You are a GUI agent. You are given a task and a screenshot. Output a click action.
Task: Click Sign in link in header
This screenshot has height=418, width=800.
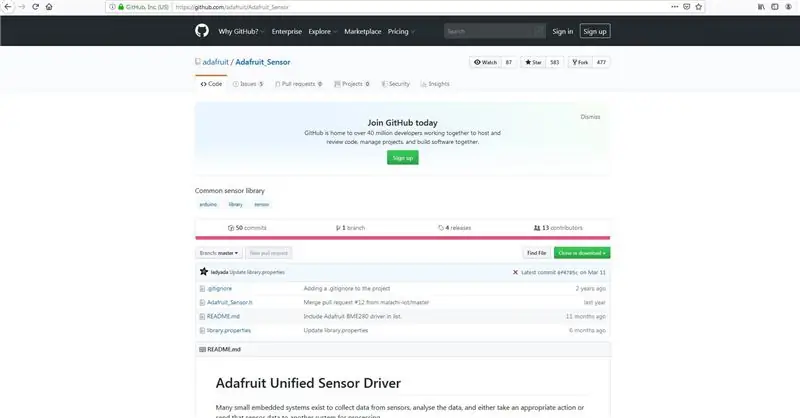coord(562,31)
